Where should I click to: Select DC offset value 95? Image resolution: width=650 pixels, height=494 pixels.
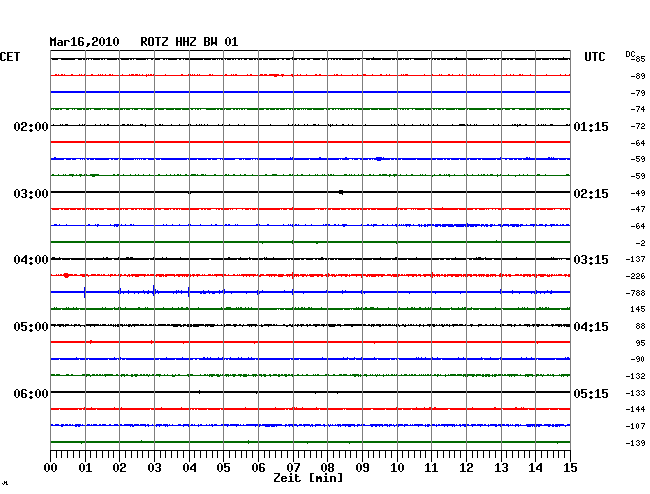click(640, 343)
